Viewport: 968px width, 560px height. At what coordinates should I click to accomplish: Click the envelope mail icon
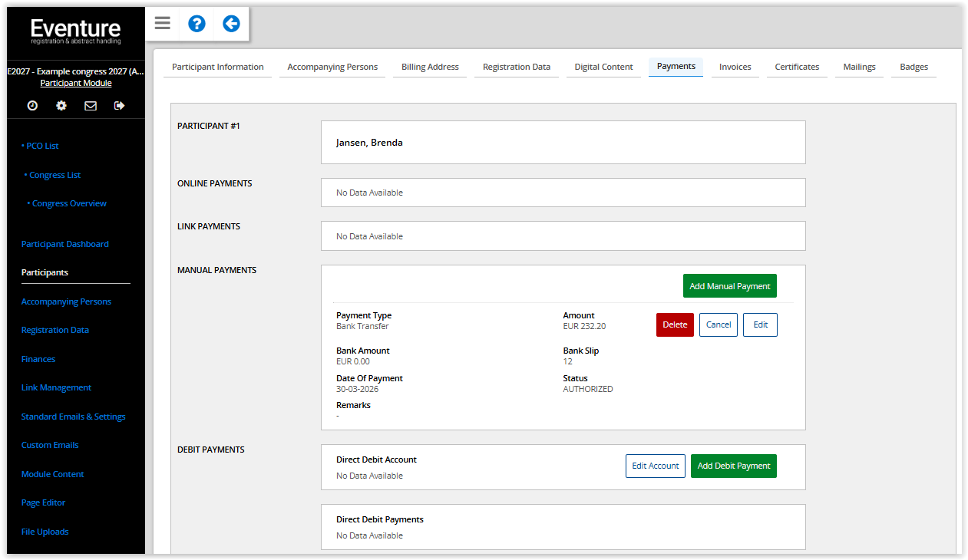91,106
